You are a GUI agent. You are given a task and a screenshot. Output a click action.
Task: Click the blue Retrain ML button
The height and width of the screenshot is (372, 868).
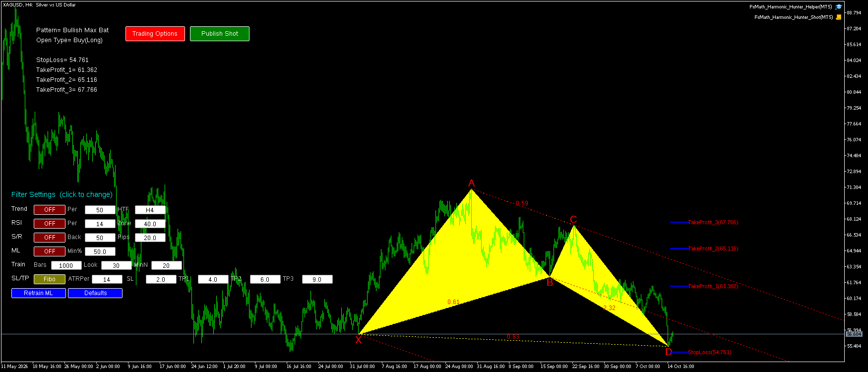(x=39, y=293)
